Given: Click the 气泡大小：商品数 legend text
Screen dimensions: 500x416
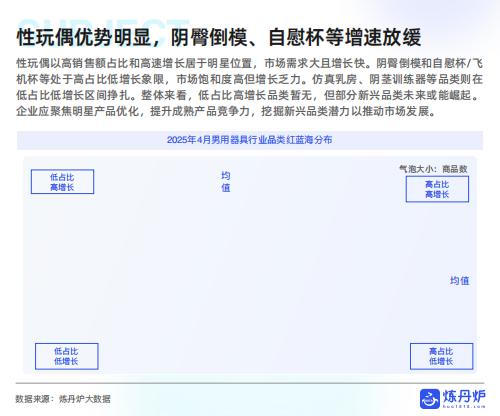Looking at the screenshot, I should pyautogui.click(x=433, y=169).
